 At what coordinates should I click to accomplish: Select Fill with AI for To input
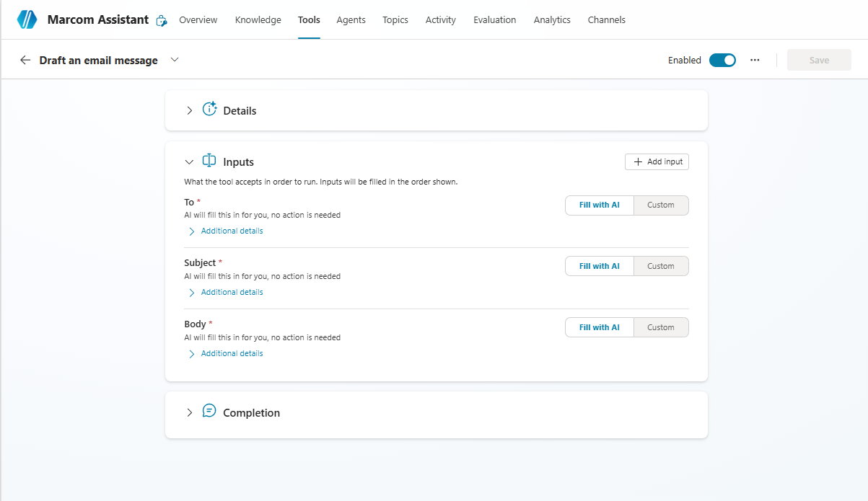[599, 205]
